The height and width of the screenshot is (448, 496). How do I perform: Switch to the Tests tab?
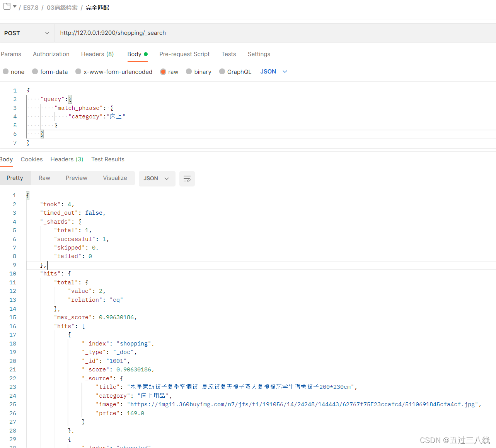click(x=228, y=54)
